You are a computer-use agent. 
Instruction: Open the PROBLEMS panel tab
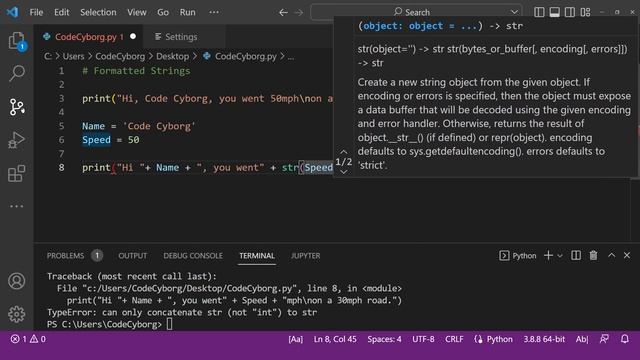65,256
